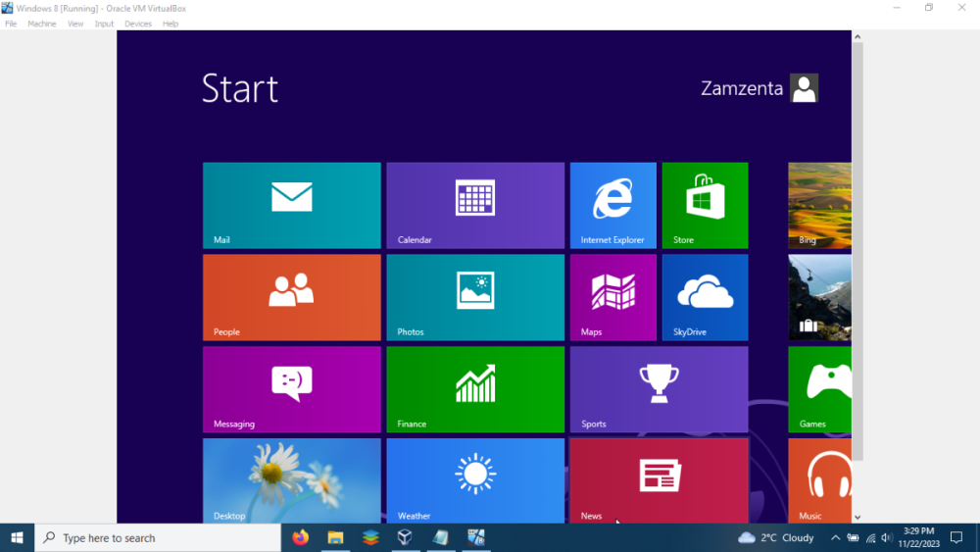Open the Maps tile
Viewport: 980px width, 552px height.
tap(613, 297)
